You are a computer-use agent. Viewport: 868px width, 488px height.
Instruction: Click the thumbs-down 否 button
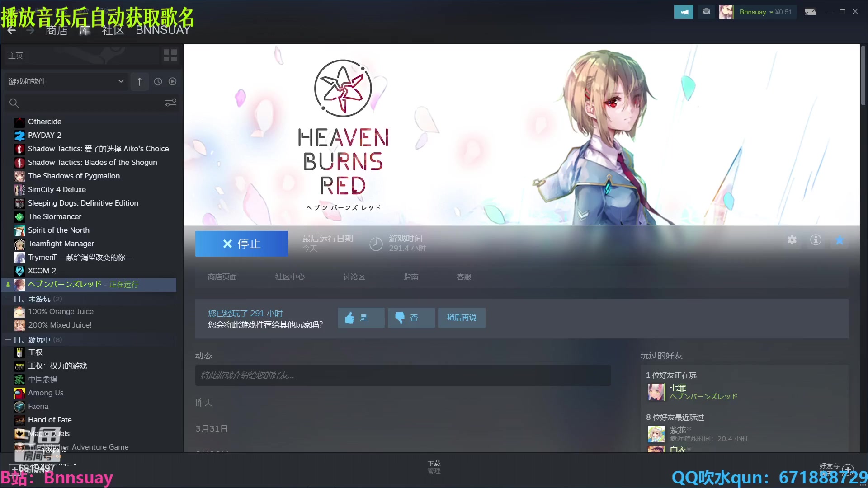pos(411,318)
